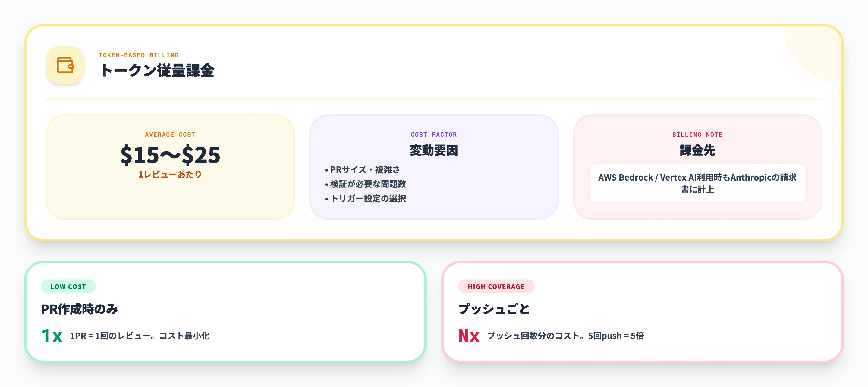Select the 変動要因 heading
This screenshot has width=868, height=387.
pyautogui.click(x=433, y=151)
